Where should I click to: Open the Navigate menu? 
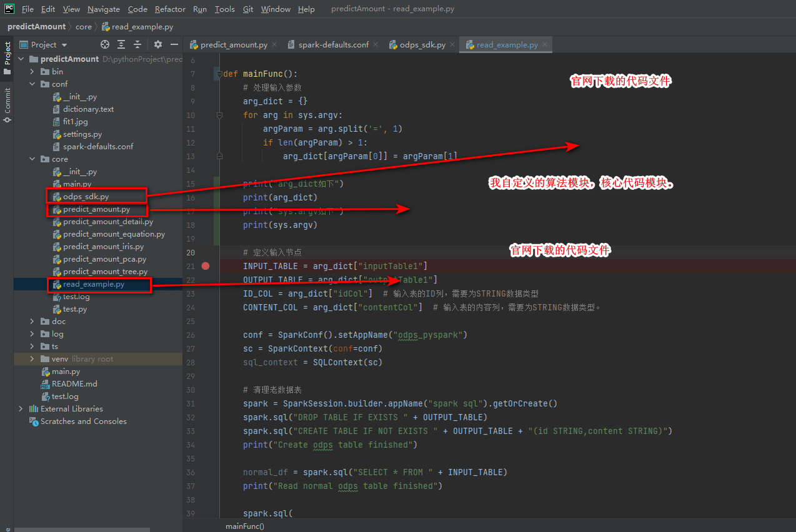coord(104,9)
